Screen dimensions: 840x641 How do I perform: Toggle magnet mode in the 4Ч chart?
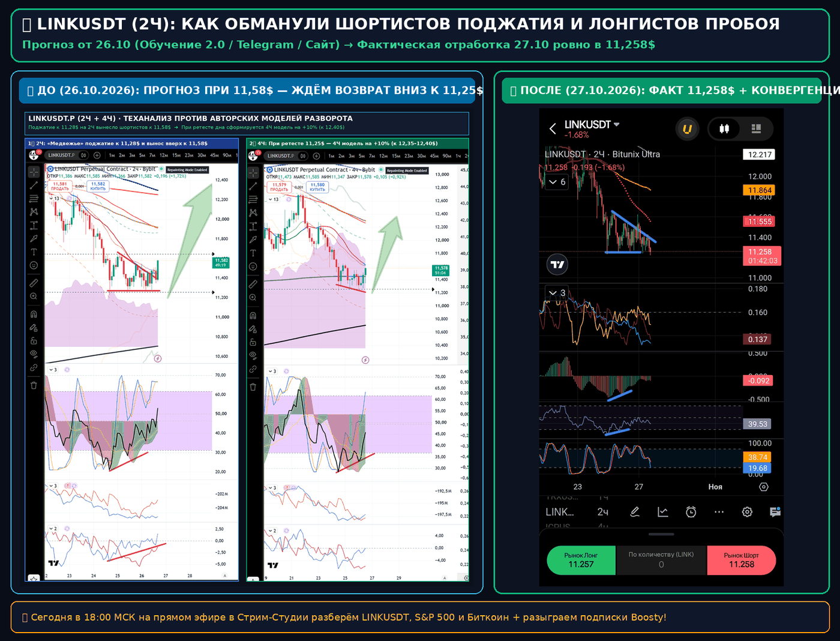coord(253,316)
